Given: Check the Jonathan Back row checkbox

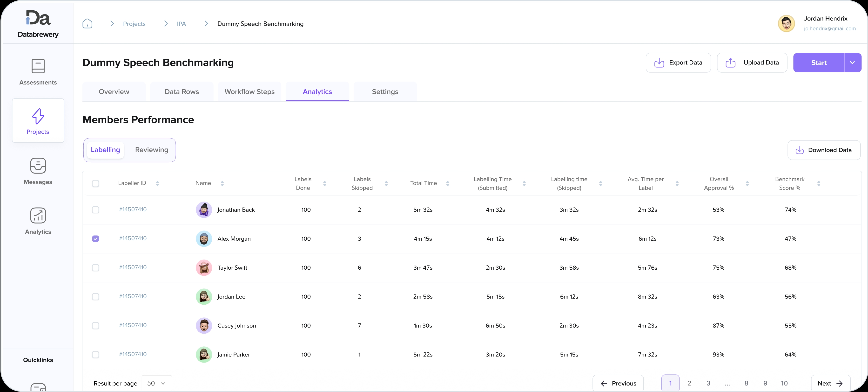Looking at the screenshot, I should tap(96, 210).
